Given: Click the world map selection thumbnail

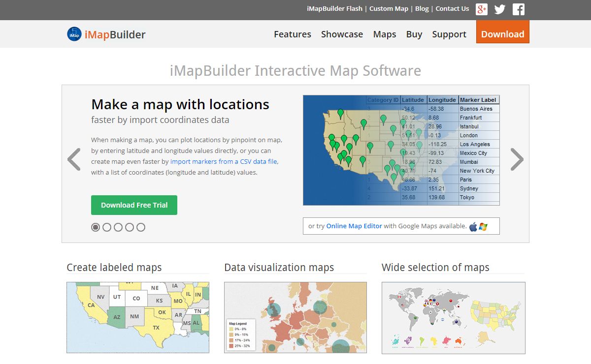Looking at the screenshot, I should (454, 318).
